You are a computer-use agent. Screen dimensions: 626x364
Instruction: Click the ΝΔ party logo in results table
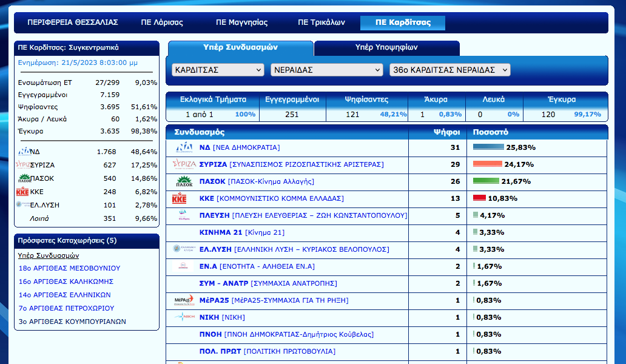pyautogui.click(x=184, y=147)
